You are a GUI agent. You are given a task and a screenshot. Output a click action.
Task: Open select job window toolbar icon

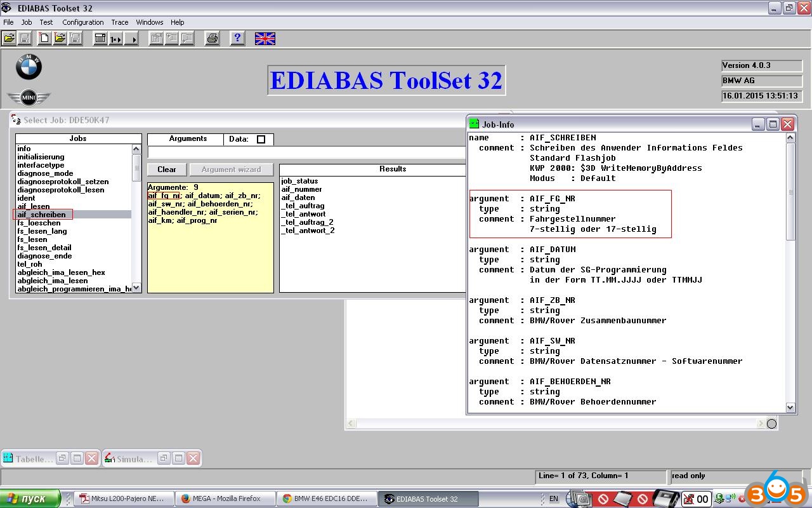pos(100,39)
